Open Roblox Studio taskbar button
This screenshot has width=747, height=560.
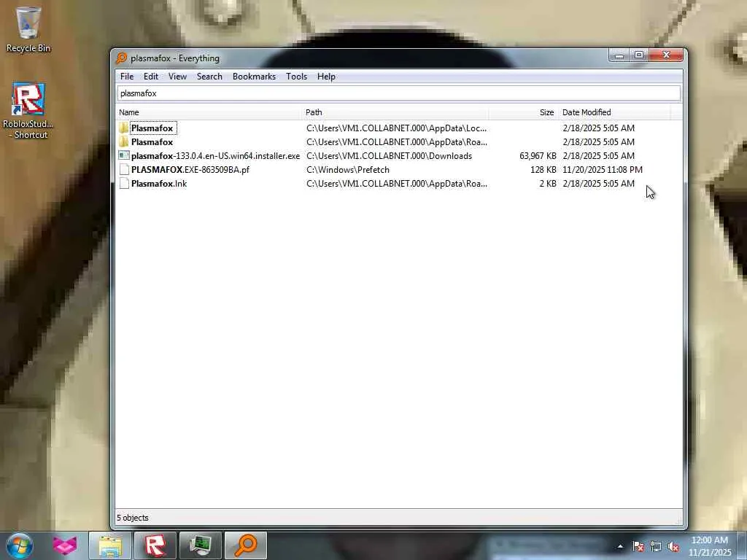(155, 545)
